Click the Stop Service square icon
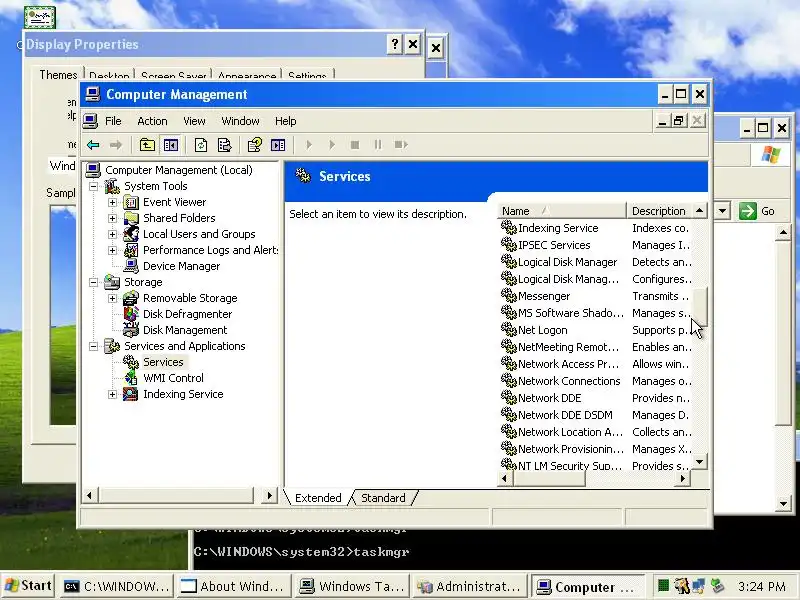 point(355,145)
